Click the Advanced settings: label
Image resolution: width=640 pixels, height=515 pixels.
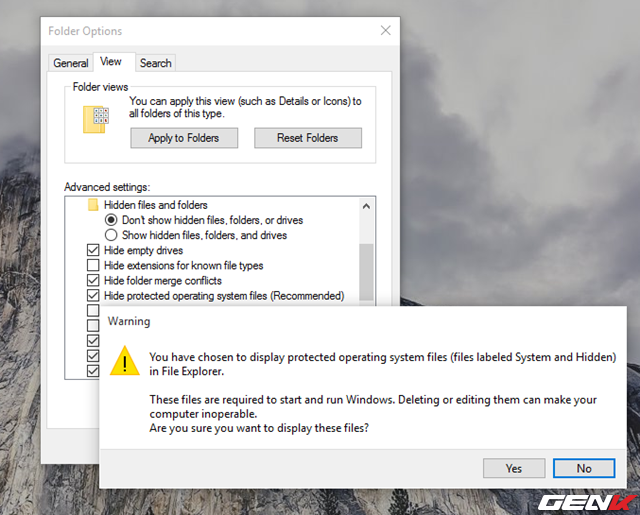[107, 187]
